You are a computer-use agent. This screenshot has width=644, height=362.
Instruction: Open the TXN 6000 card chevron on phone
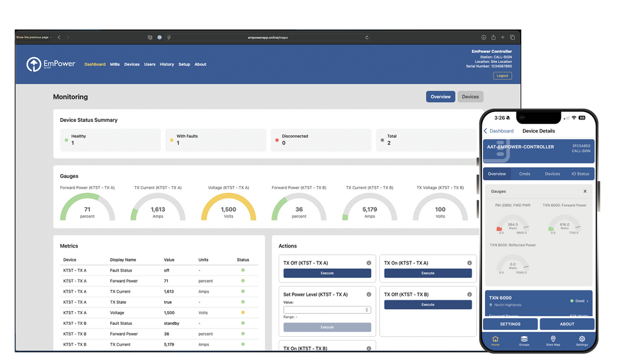[588, 301]
